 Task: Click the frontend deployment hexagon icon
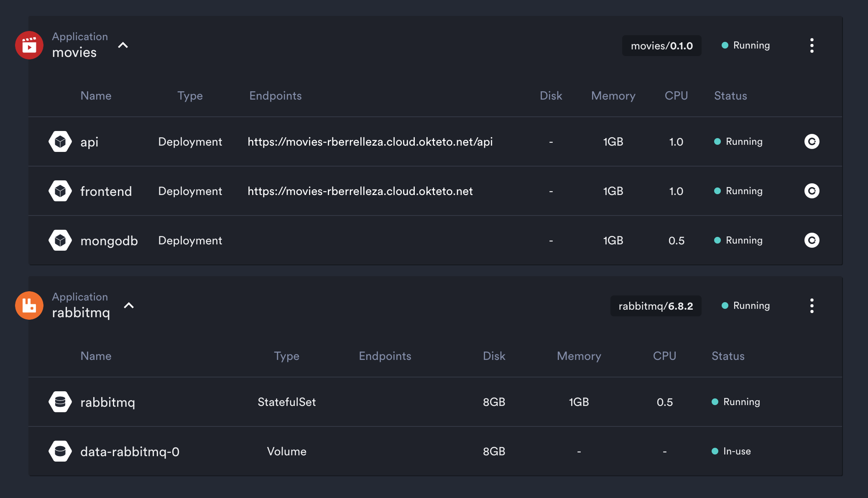60,191
